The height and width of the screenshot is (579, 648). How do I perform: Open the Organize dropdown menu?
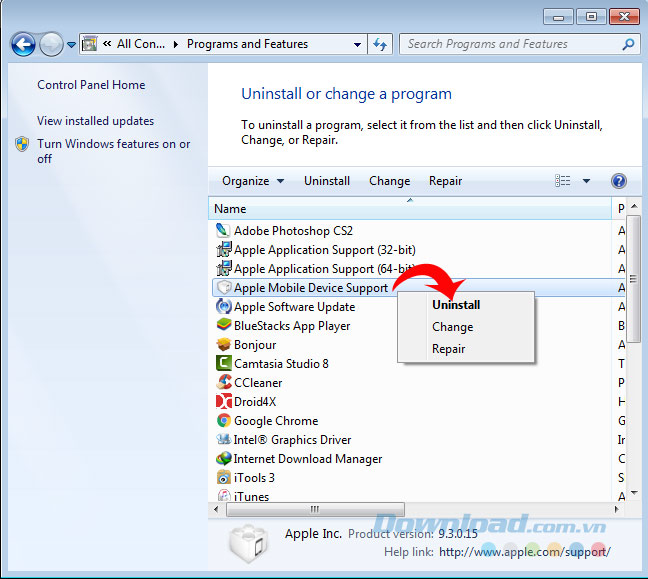253,181
